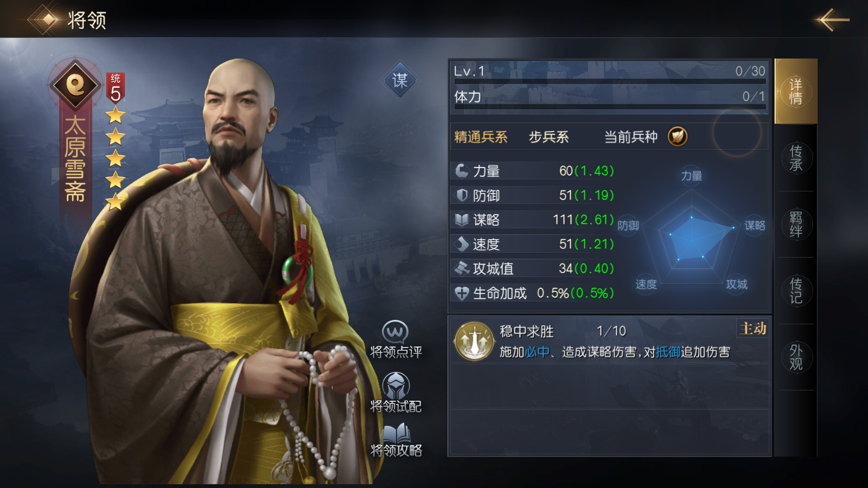Tap the 谋 strategist type badge
The height and width of the screenshot is (488, 868).
[x=400, y=80]
